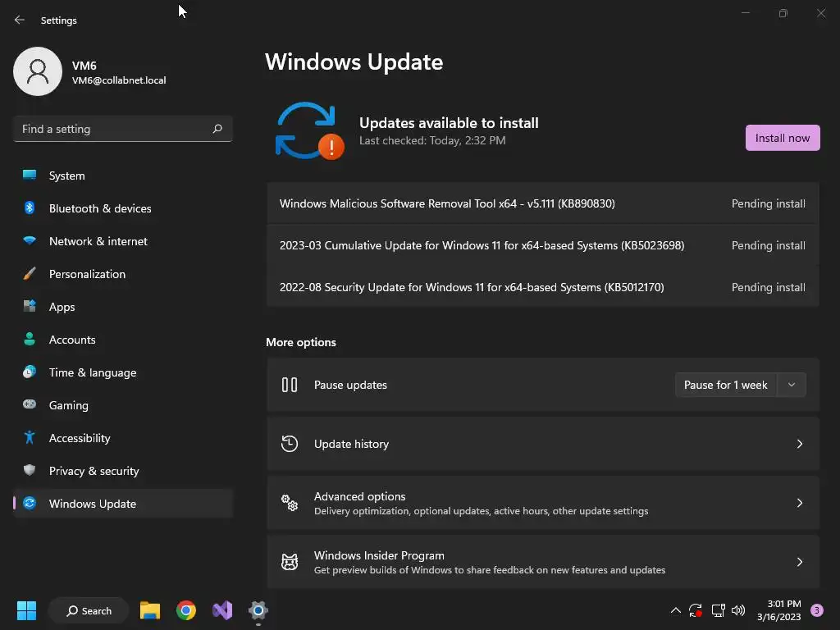Open the Apps settings label

tap(62, 307)
